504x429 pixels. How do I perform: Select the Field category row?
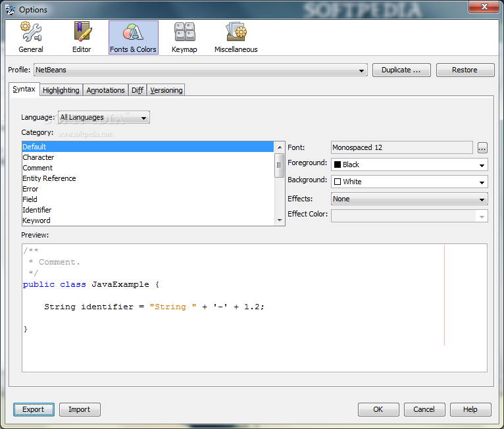(148, 199)
